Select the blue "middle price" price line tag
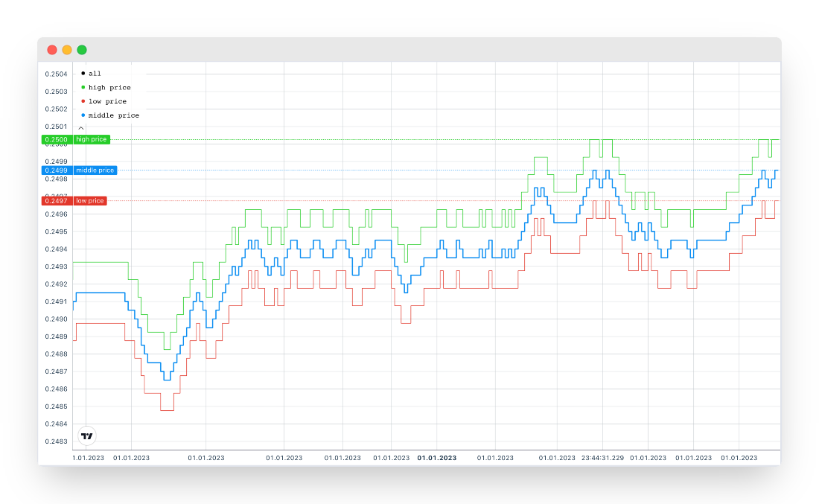 (95, 170)
